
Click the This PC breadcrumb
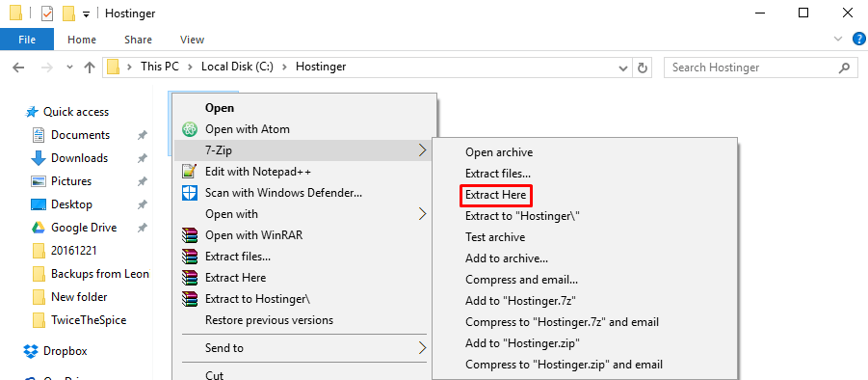159,67
